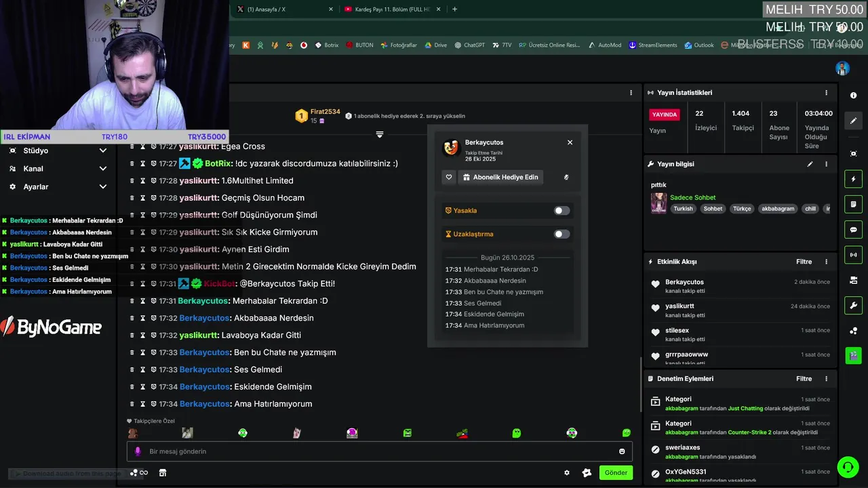Click the lightning bolt icon in right toolbar

(x=854, y=179)
